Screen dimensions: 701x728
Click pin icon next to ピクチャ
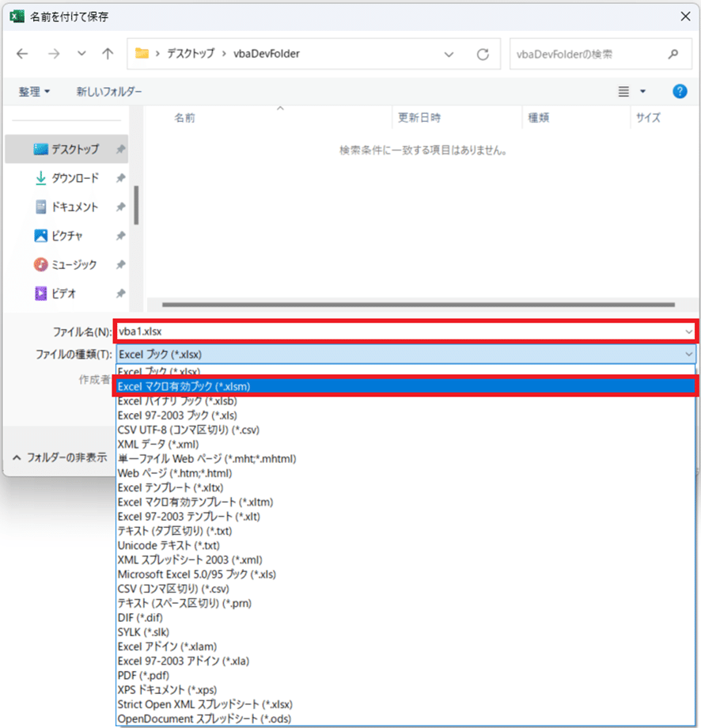[121, 236]
